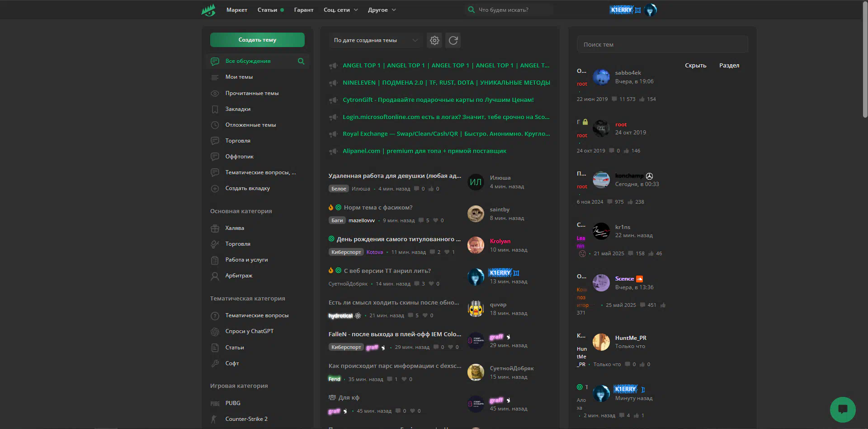868x429 pixels.
Task: Open thread Норм тема с фасиком?
Action: (378, 208)
